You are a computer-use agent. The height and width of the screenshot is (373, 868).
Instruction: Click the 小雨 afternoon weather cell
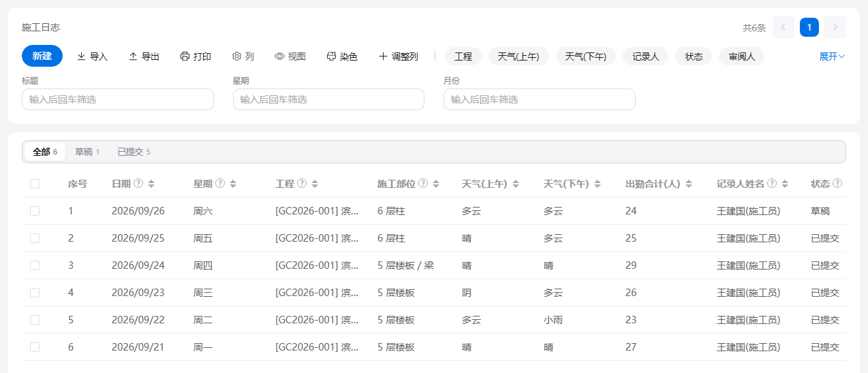(553, 320)
